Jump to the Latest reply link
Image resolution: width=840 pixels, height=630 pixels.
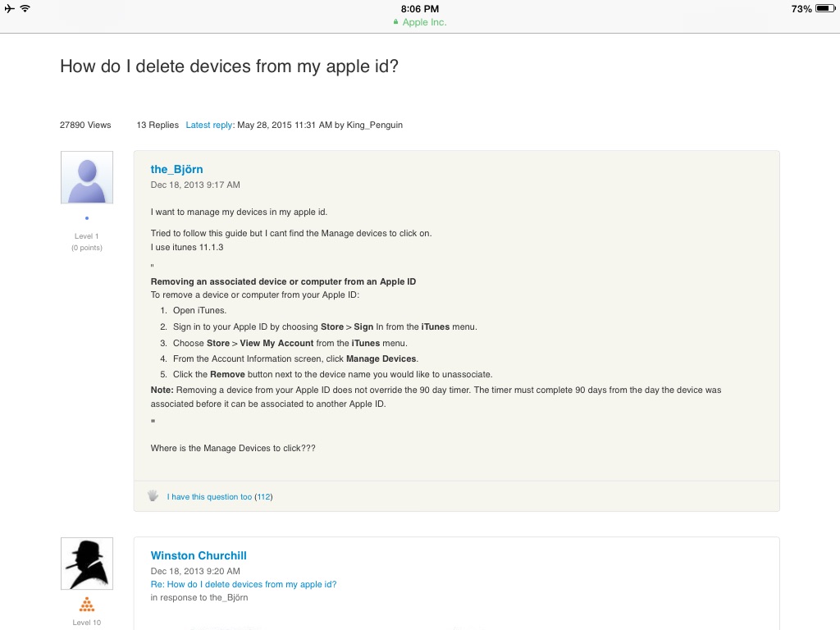[209, 125]
